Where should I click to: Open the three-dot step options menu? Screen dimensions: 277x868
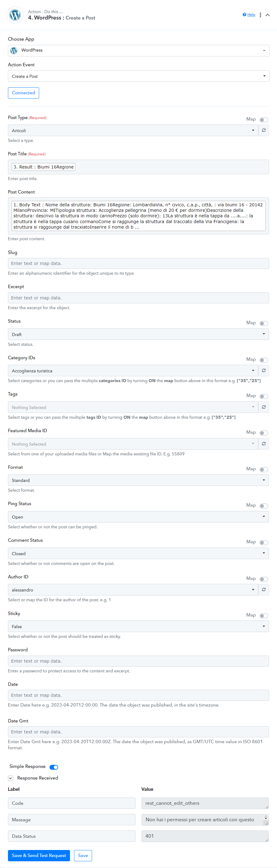click(x=260, y=15)
